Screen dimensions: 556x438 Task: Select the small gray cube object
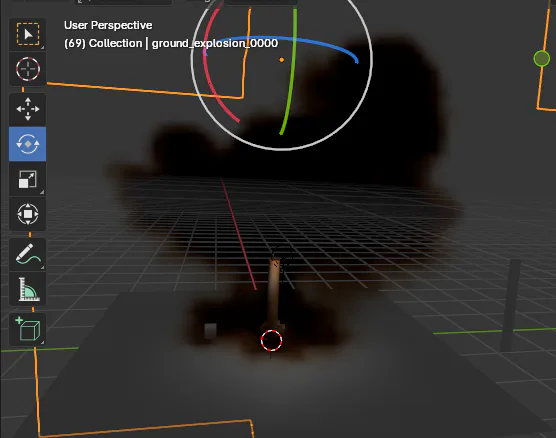click(210, 330)
